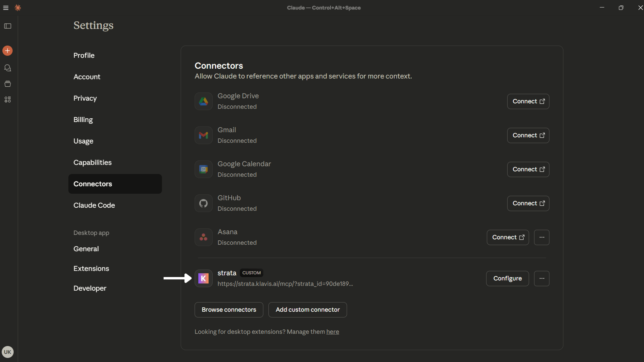The width and height of the screenshot is (644, 362).
Task: Open Asana's three-dot more options
Action: pos(542,237)
